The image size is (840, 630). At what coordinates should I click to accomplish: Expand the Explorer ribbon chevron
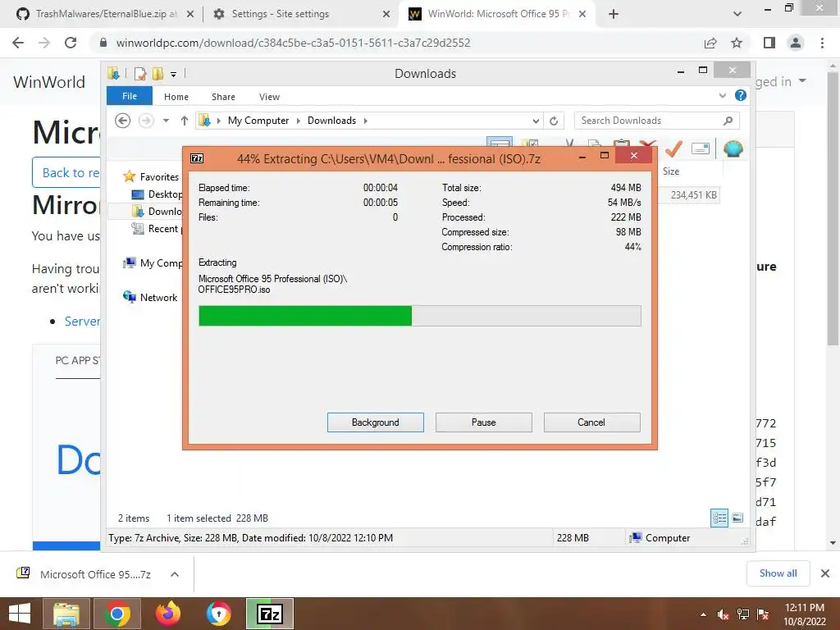tap(722, 95)
